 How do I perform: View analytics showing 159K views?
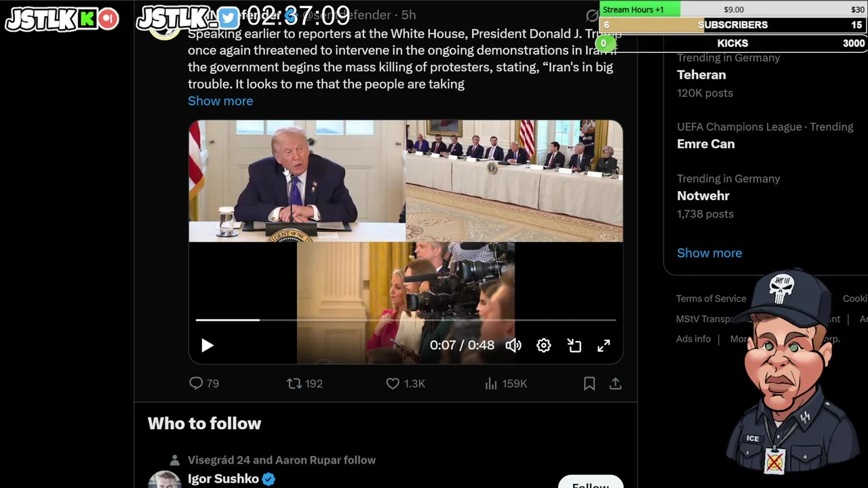(x=506, y=384)
